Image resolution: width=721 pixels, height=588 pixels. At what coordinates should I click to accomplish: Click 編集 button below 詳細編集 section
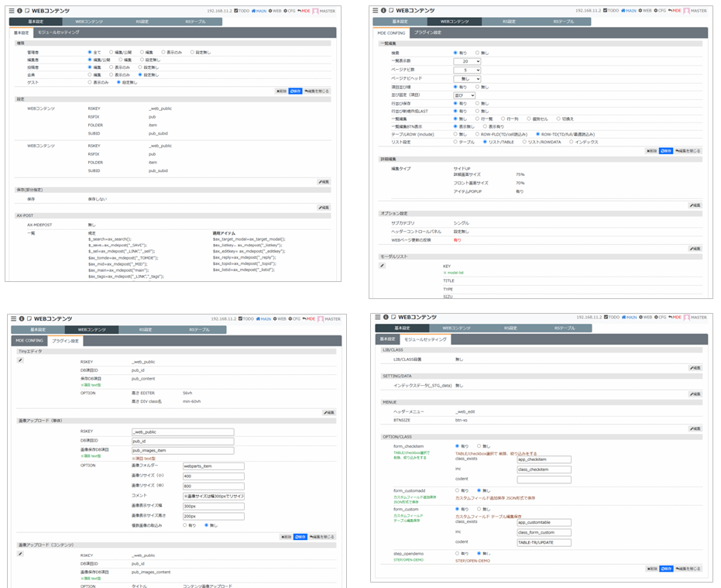click(x=694, y=205)
